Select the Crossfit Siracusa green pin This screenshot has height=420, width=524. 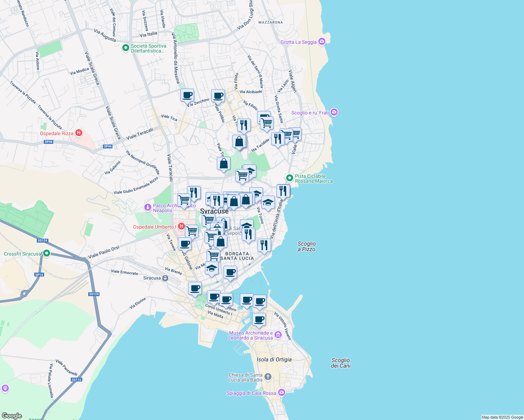pyautogui.click(x=46, y=253)
